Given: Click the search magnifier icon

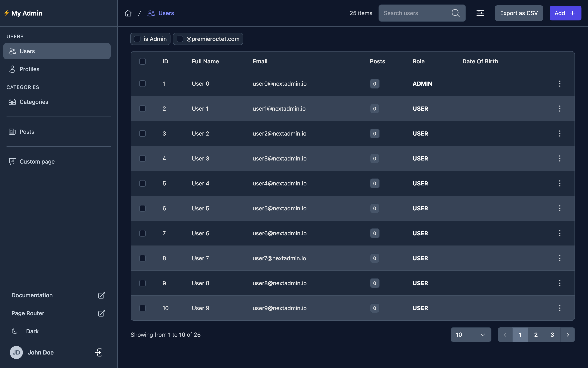Looking at the screenshot, I should point(455,13).
